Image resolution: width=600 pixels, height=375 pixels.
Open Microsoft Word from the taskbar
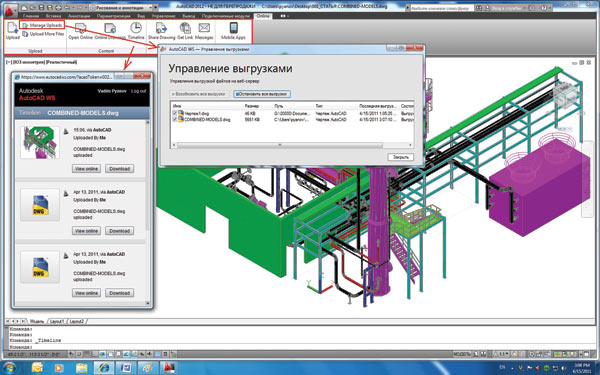point(125,368)
